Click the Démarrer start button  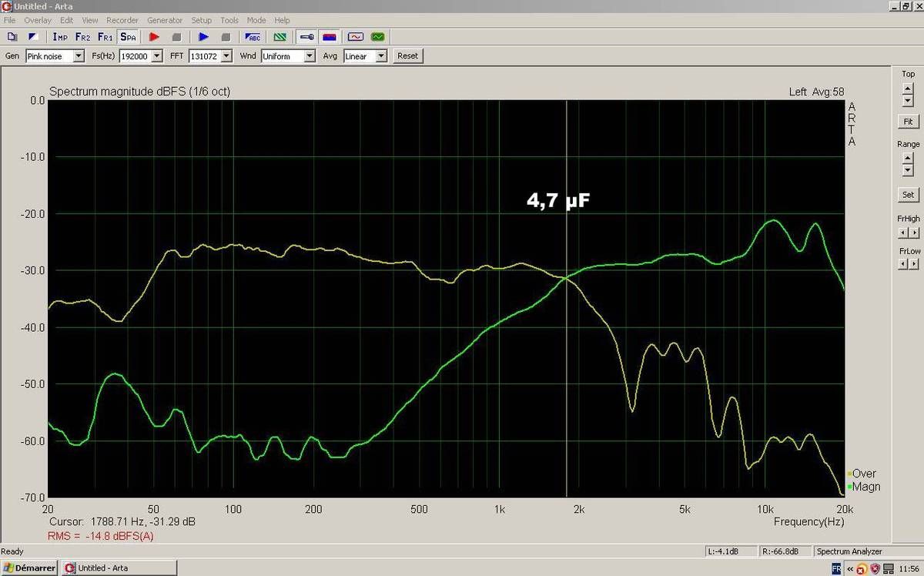coord(29,568)
